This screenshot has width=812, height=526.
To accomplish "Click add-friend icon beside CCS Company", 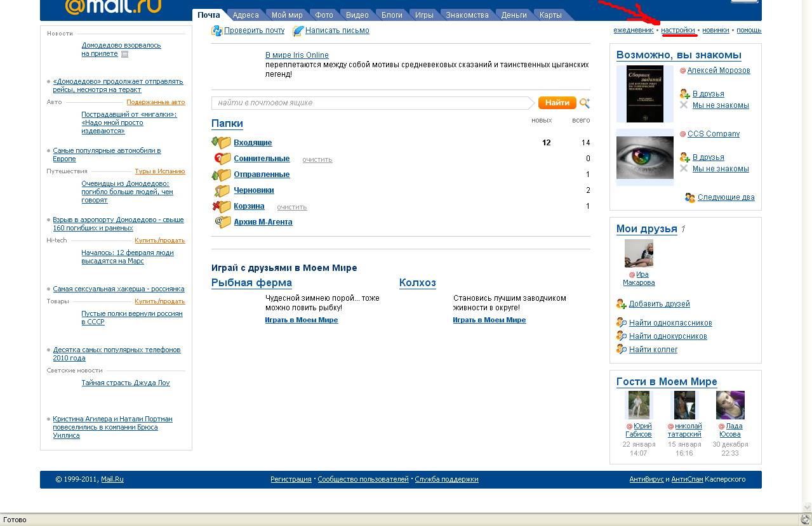I will click(x=684, y=157).
